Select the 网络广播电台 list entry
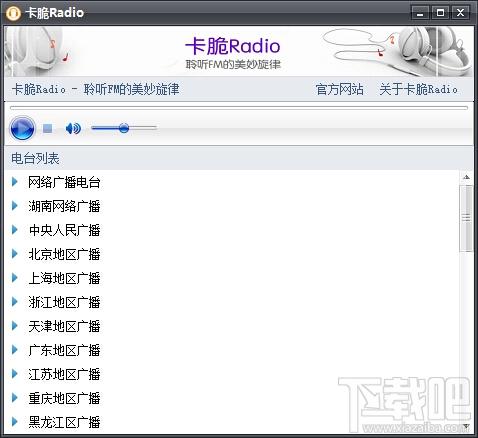 click(64, 182)
